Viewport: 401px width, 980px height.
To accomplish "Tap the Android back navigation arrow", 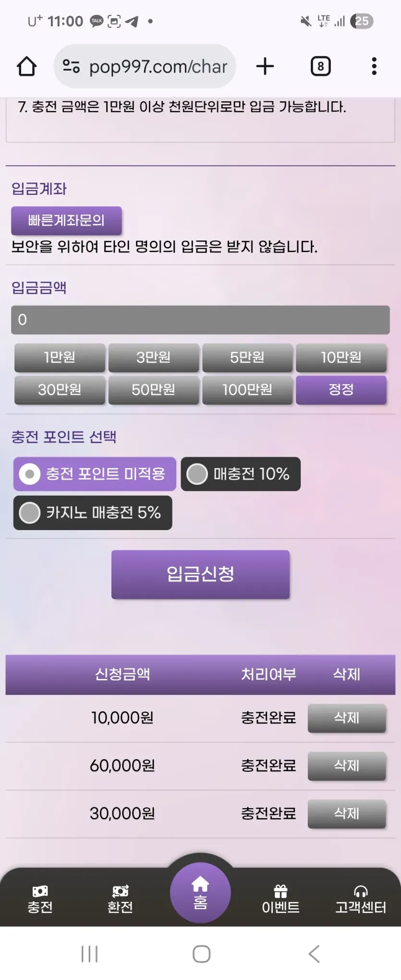I will pyautogui.click(x=314, y=954).
